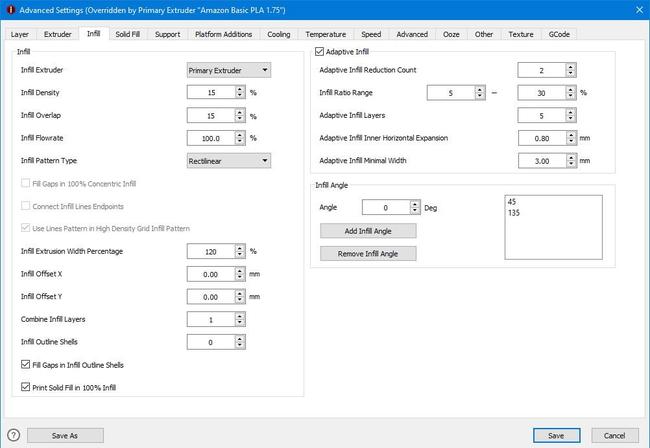The width and height of the screenshot is (650, 448).
Task: Click the Infill Flowrate input field
Action: point(211,138)
